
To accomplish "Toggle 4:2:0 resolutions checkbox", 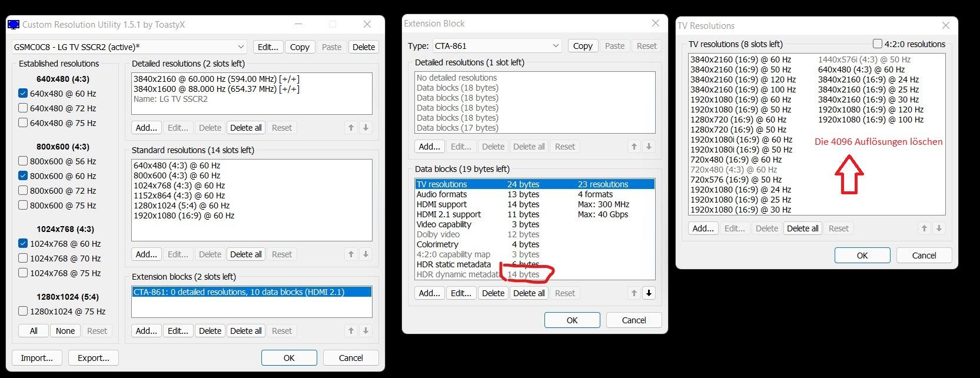I will pos(878,44).
